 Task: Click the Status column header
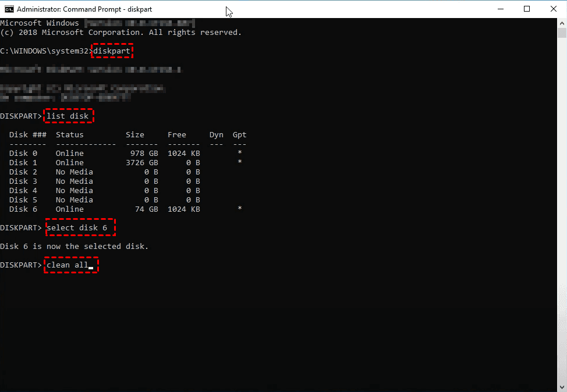[70, 135]
